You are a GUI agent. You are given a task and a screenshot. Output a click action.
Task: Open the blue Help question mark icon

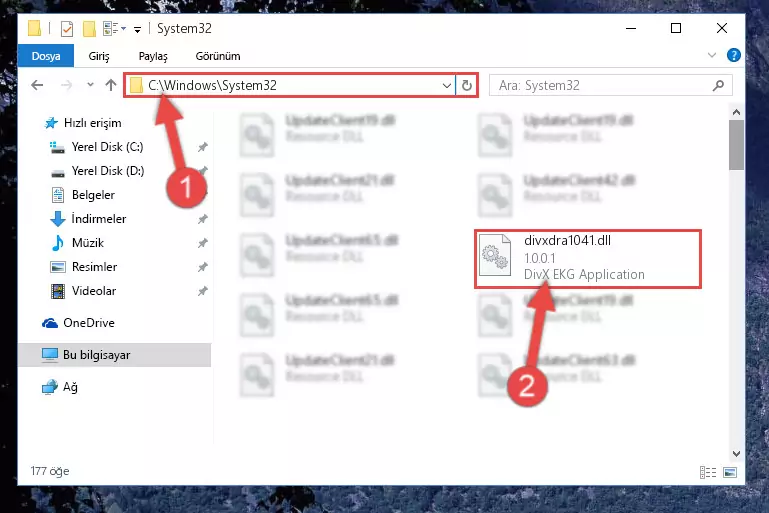point(733,55)
